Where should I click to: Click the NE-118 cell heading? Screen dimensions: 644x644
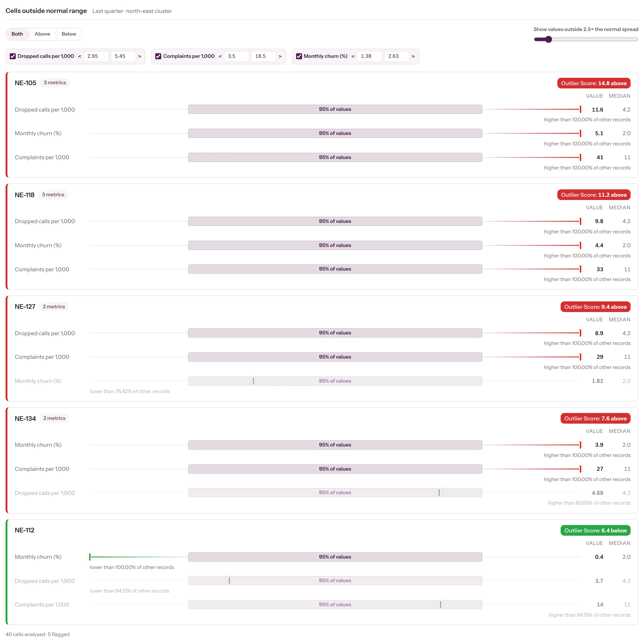click(x=24, y=195)
